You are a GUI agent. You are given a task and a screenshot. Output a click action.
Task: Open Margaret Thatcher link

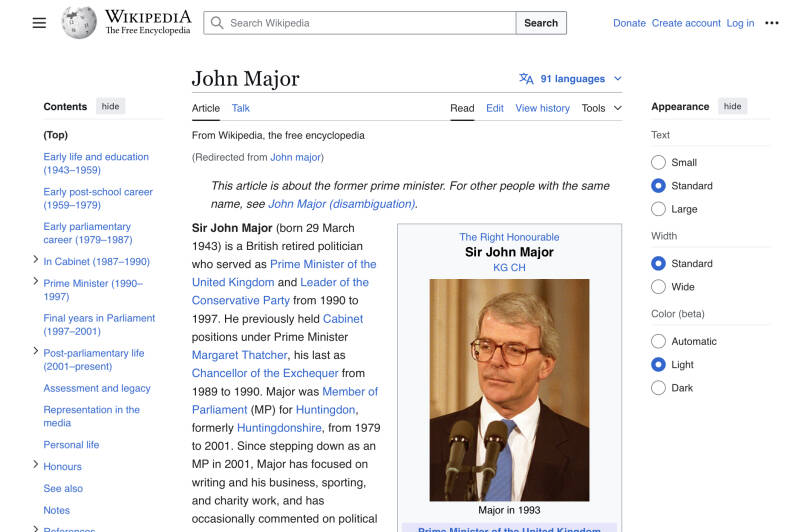point(239,355)
